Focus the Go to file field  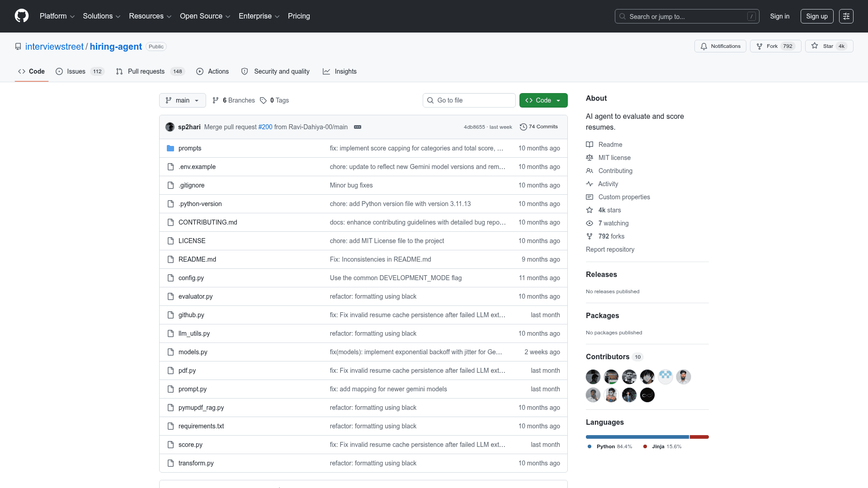click(x=469, y=100)
